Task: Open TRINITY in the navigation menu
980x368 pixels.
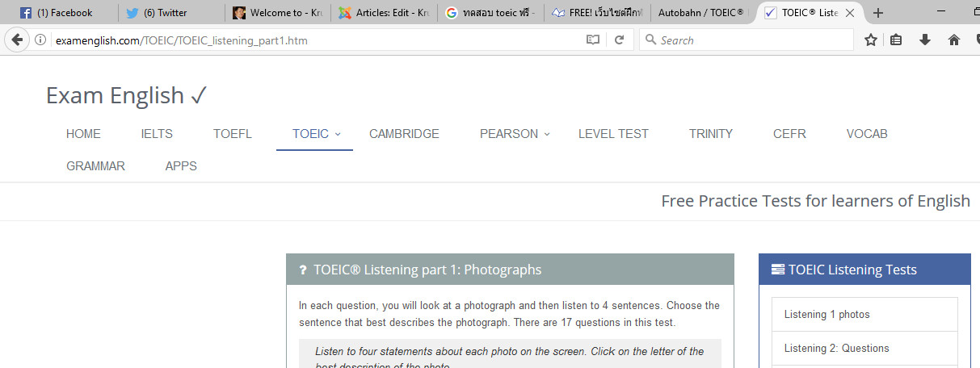Action: [711, 134]
